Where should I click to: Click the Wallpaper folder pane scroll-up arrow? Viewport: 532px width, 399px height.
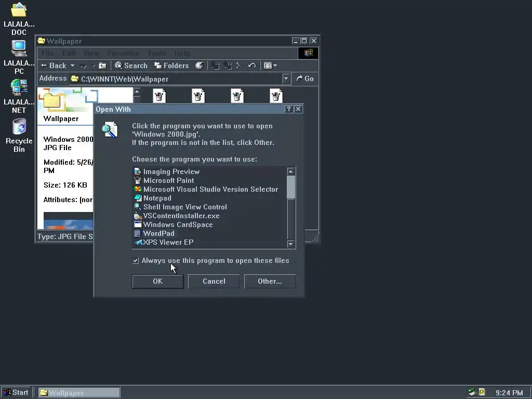click(x=137, y=91)
